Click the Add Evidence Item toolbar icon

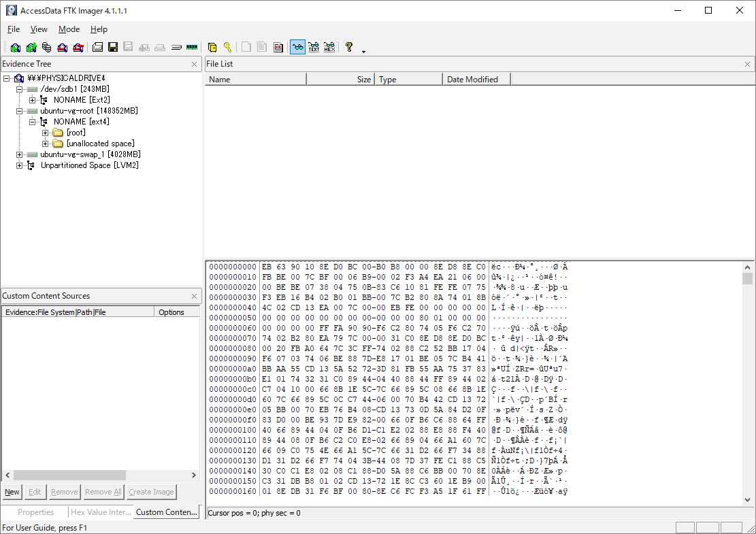[x=16, y=47]
